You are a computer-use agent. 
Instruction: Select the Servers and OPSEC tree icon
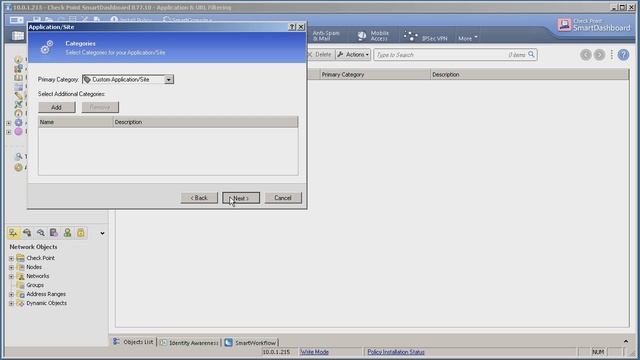click(54, 233)
